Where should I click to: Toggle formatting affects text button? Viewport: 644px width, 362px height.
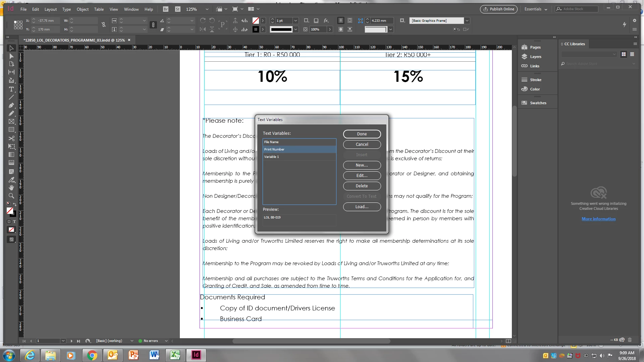point(14,222)
